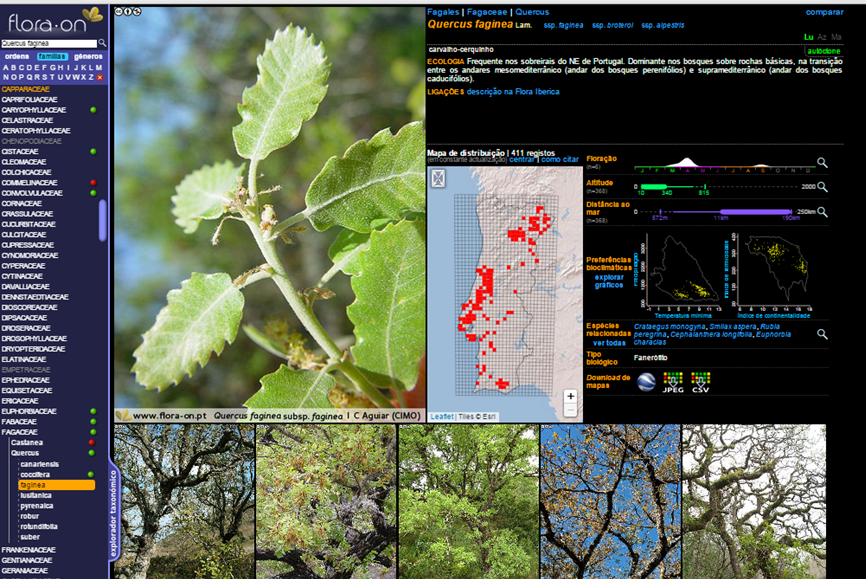866x579 pixels.
Task: Open subspecies ssp. broteroi link
Action: click(x=612, y=25)
